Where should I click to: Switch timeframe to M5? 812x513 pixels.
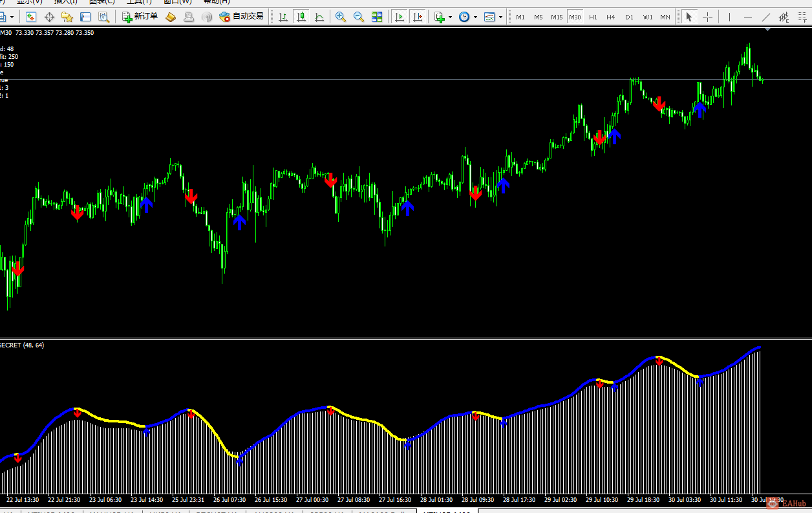click(538, 17)
